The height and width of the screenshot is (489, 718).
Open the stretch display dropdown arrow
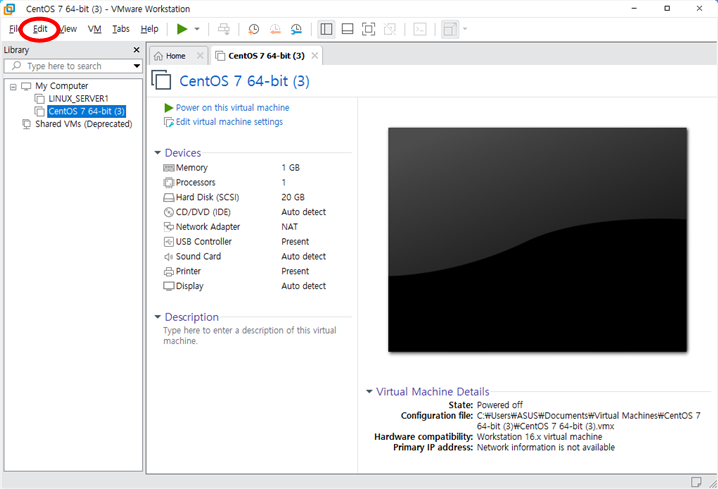click(x=465, y=29)
